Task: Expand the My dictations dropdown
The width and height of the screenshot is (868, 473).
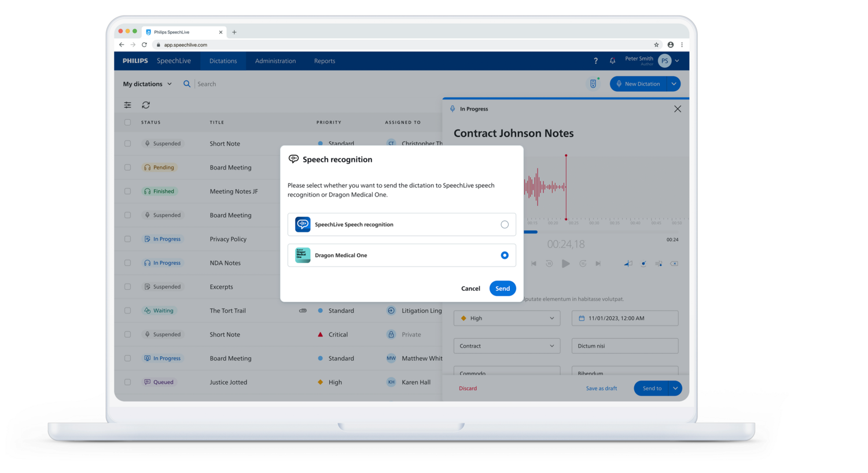Action: (147, 84)
